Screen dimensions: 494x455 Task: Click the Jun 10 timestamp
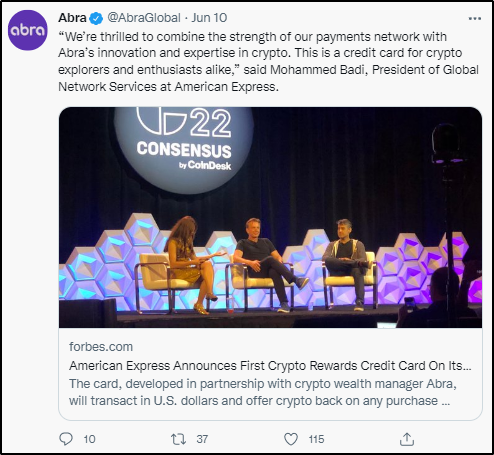tap(209, 18)
